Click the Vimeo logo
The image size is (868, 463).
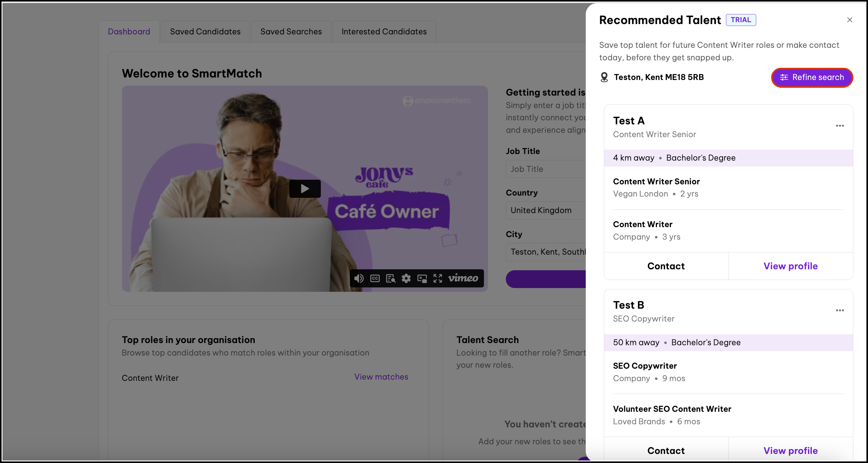(x=463, y=278)
